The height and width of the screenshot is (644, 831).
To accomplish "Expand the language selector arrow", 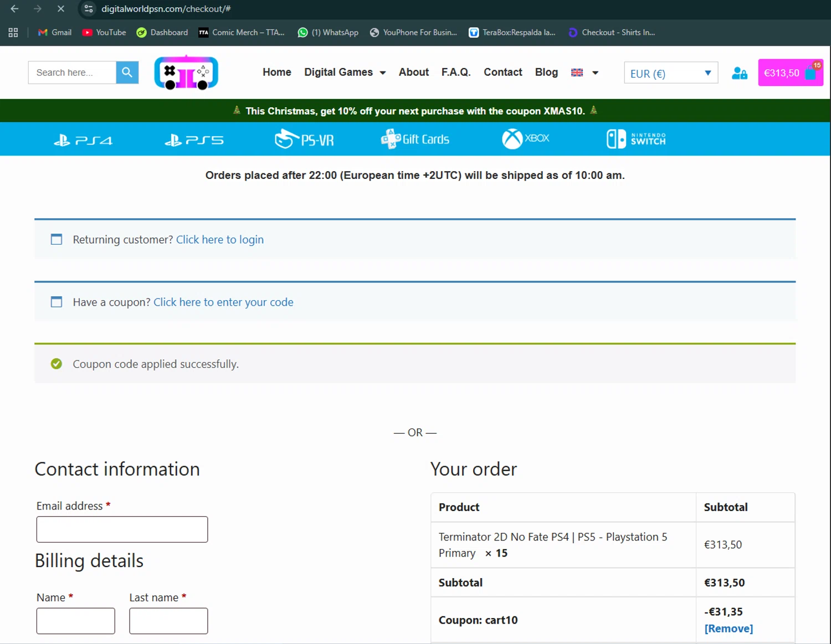I will 596,73.
